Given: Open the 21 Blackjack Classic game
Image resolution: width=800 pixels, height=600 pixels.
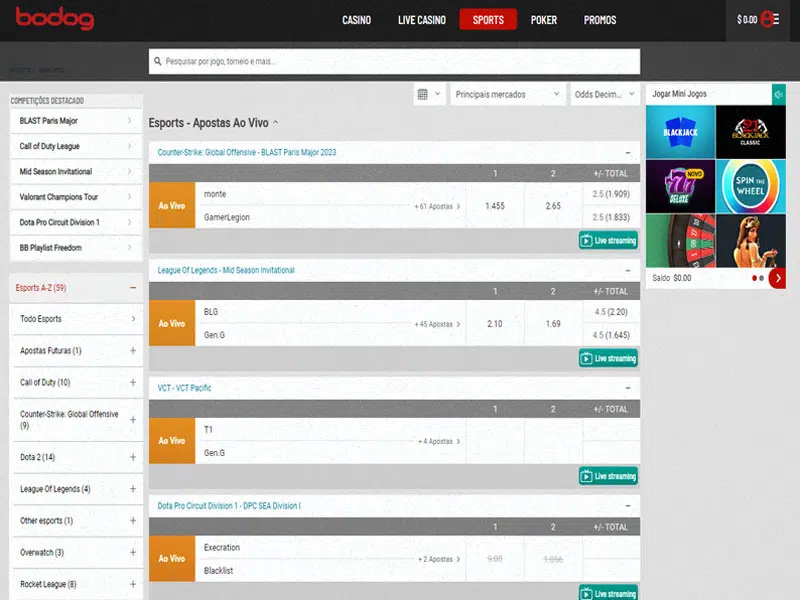Looking at the screenshot, I should (x=750, y=132).
